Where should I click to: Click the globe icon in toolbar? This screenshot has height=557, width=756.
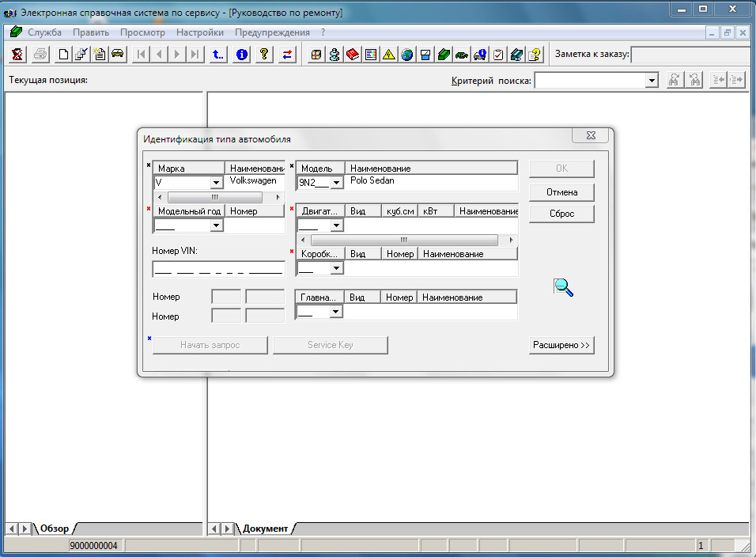point(407,55)
